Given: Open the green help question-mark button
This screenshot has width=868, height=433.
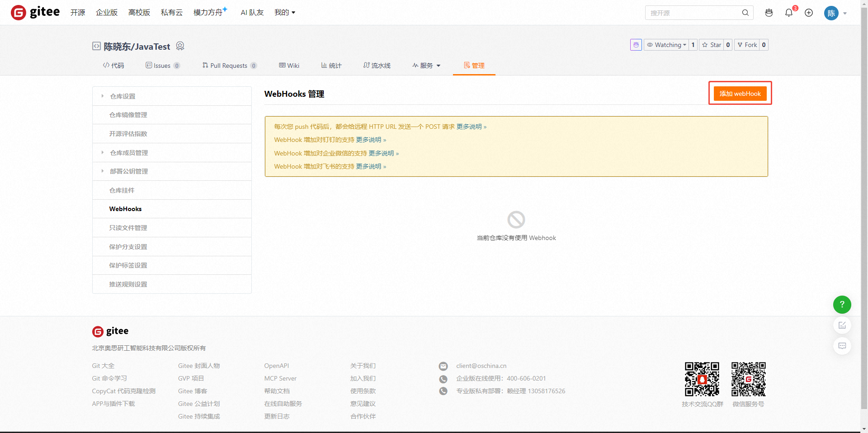Looking at the screenshot, I should pyautogui.click(x=842, y=305).
